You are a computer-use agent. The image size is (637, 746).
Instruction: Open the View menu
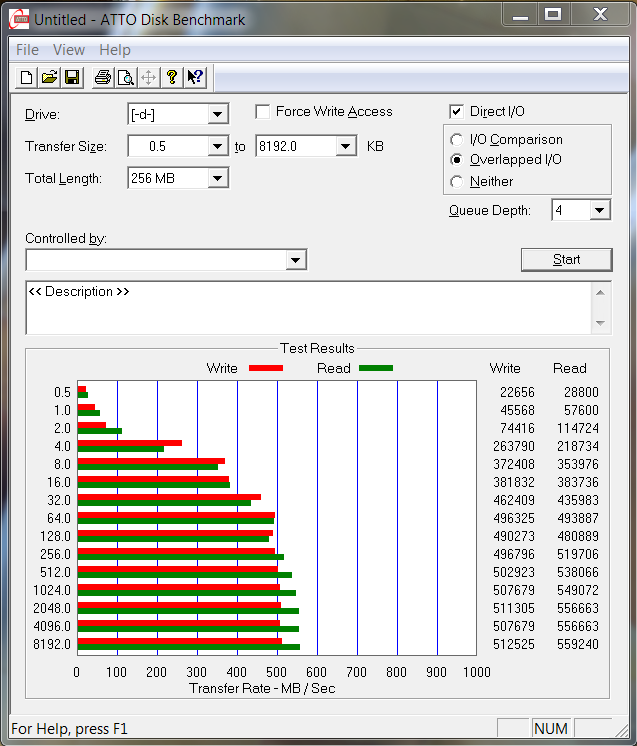[x=69, y=50]
